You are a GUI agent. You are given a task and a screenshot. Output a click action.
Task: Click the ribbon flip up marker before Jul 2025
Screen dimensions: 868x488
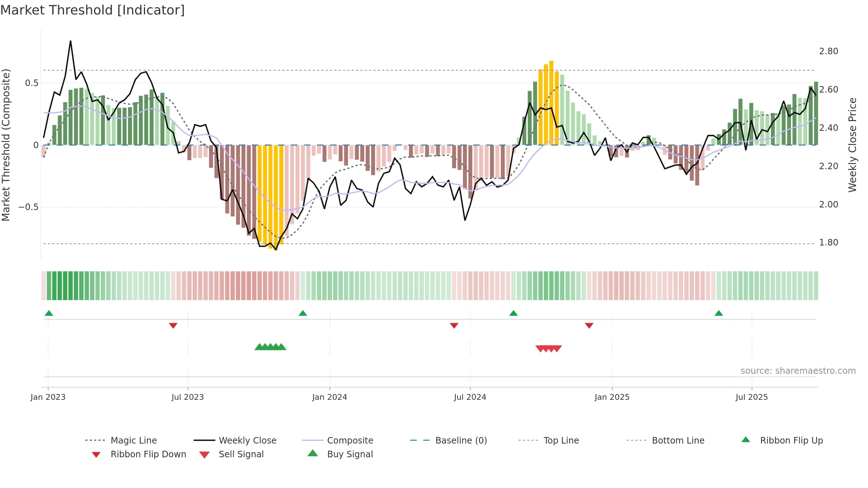[719, 313]
